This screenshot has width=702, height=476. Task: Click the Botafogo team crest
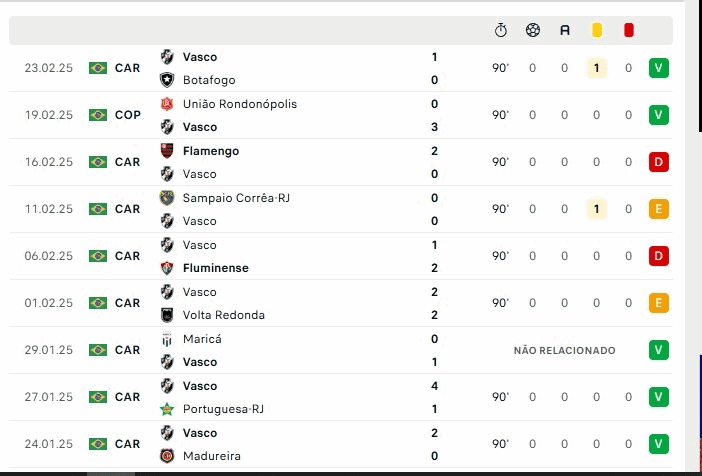167,80
